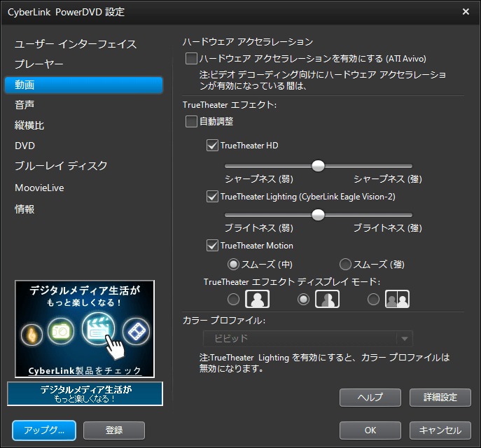
Task: Confirm settings with the OK button
Action: point(370,430)
